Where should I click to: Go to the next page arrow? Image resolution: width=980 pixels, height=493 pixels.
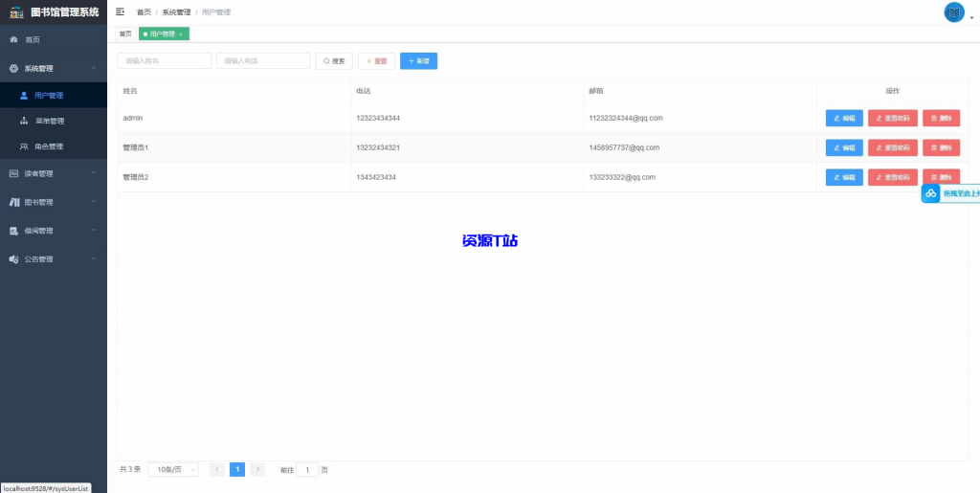[257, 469]
